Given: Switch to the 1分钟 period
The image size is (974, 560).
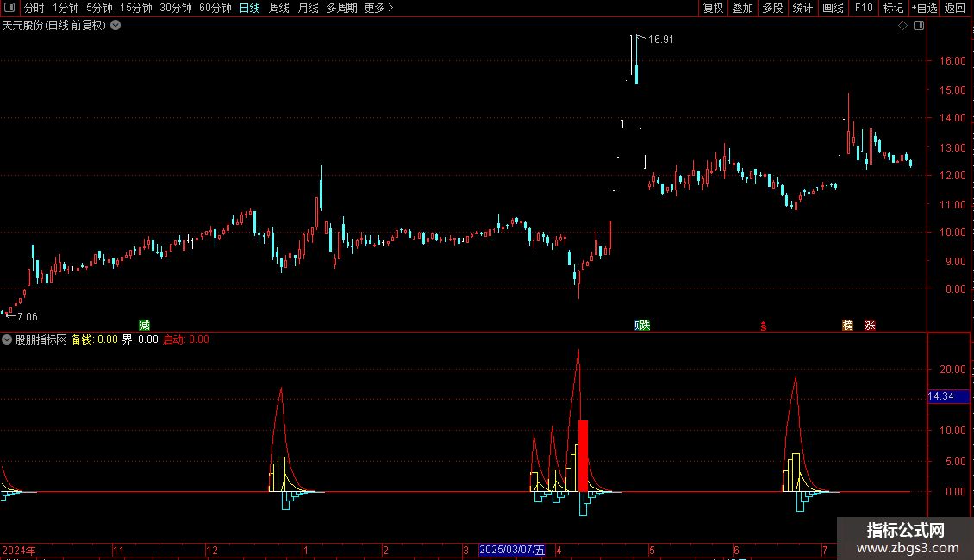Looking at the screenshot, I should [66, 8].
